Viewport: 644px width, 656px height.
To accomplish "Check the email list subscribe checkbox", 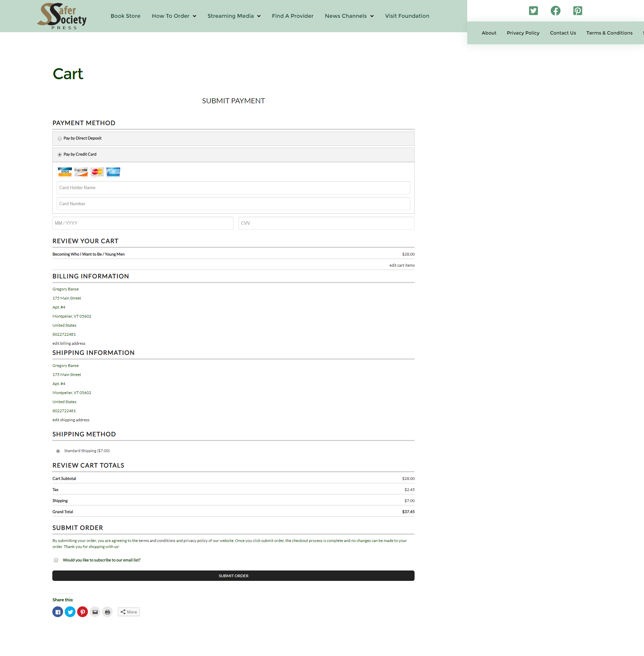I will (x=56, y=560).
